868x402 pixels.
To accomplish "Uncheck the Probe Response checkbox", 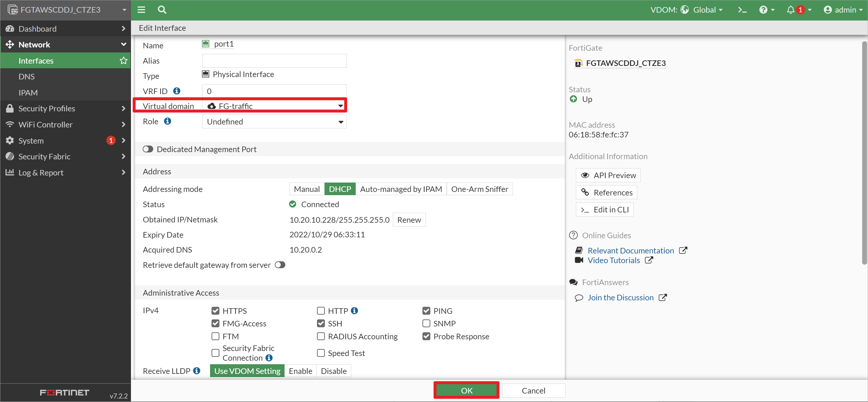I will [x=426, y=336].
